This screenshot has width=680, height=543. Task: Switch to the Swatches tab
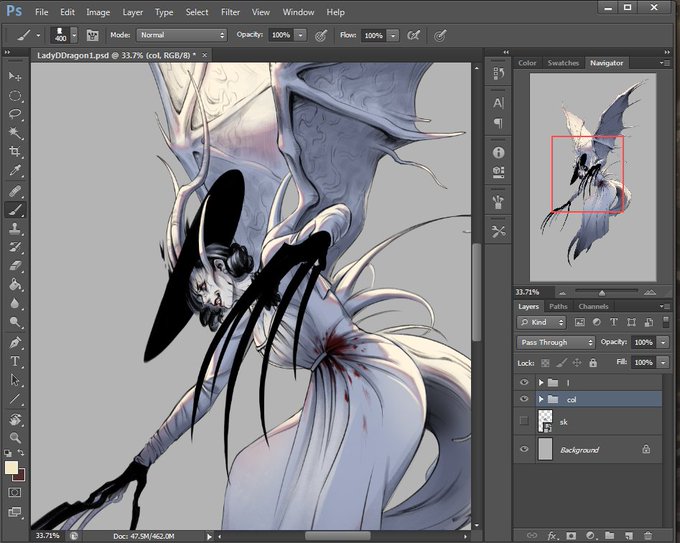tap(563, 63)
